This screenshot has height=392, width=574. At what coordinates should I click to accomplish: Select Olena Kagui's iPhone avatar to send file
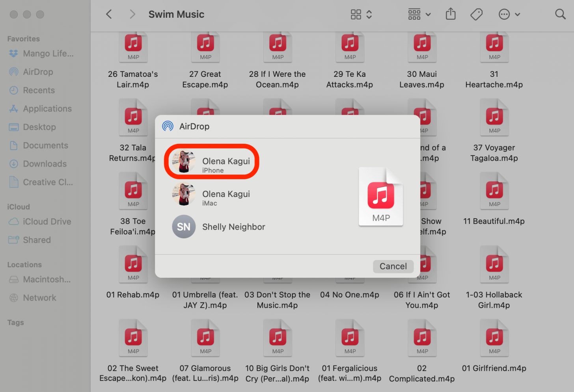tap(184, 161)
